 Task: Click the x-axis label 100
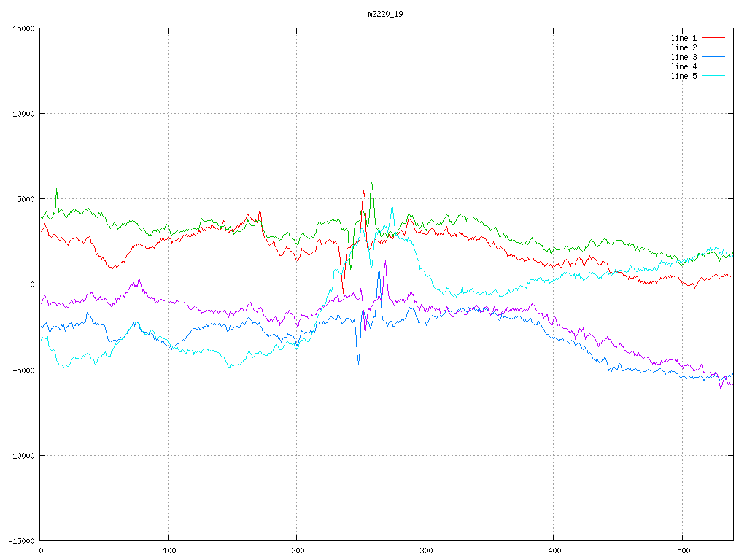(169, 551)
